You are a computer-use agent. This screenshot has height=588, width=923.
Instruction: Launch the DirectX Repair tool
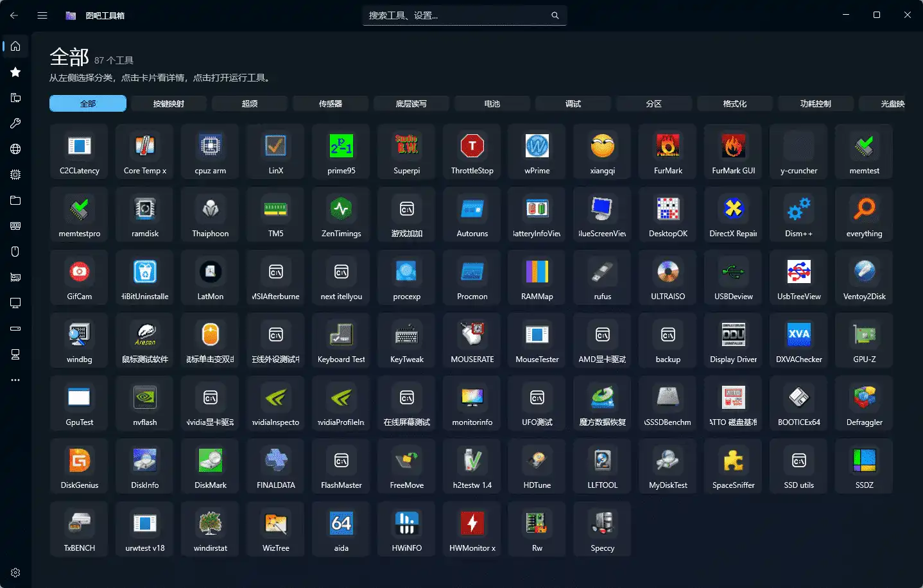point(734,214)
